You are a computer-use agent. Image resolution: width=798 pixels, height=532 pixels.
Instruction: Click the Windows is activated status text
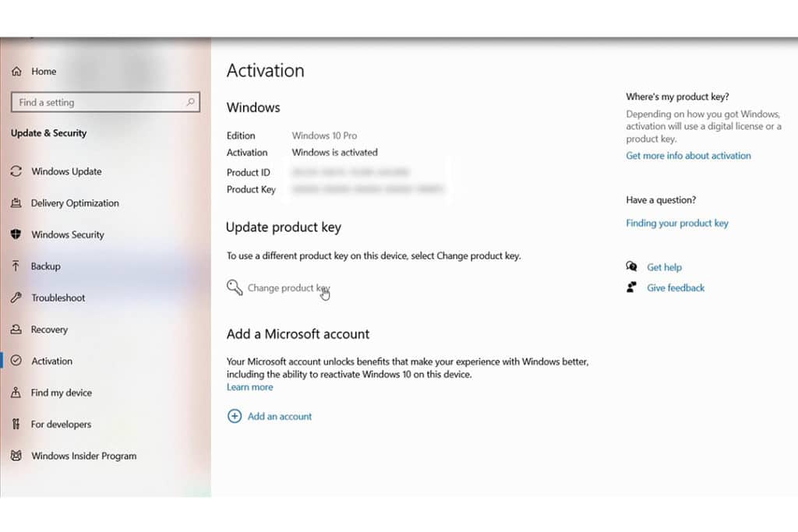point(334,152)
